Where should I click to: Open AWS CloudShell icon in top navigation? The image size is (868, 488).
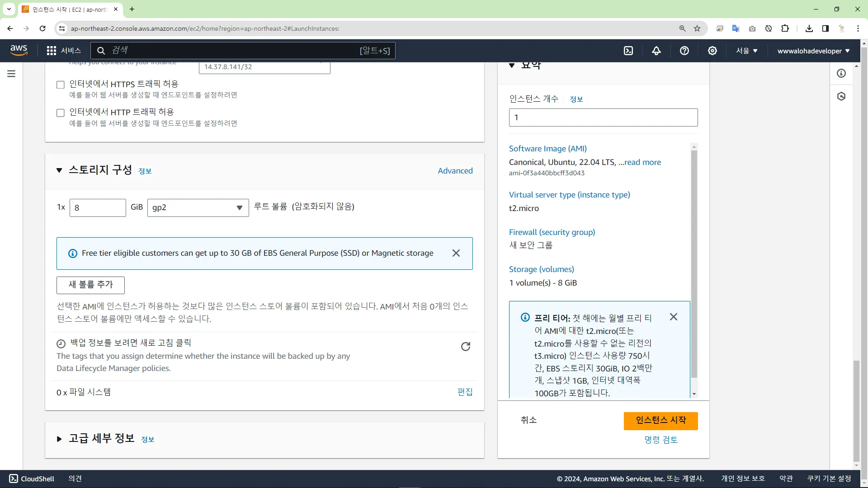pyautogui.click(x=628, y=51)
